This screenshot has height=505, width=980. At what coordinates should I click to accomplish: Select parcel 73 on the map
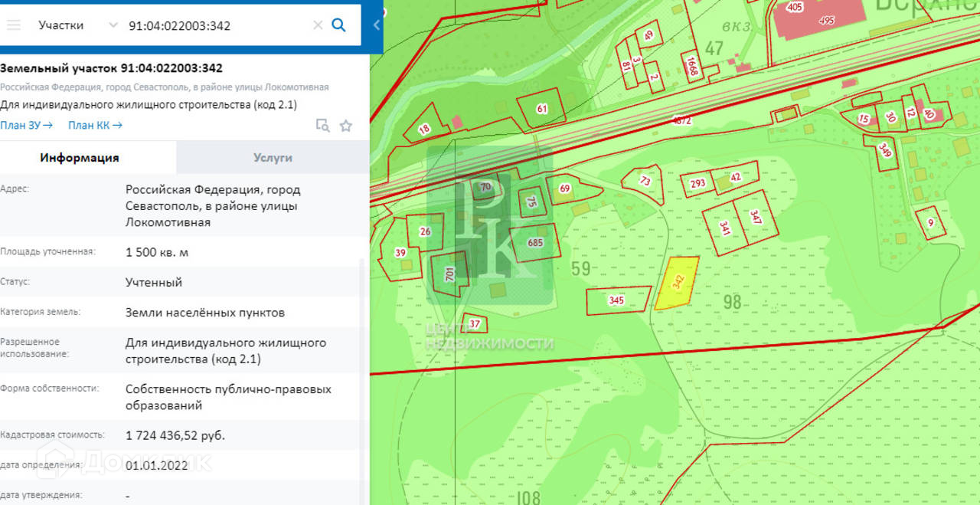pyautogui.click(x=645, y=182)
